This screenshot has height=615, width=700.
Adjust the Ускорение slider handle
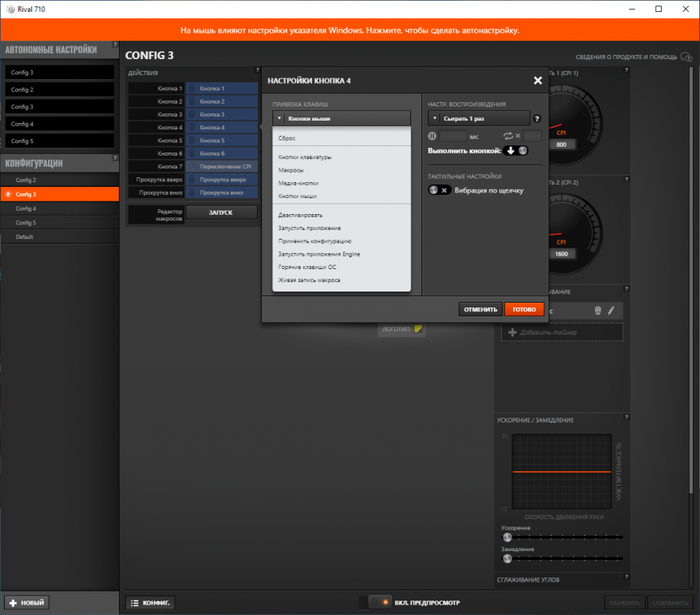click(507, 538)
